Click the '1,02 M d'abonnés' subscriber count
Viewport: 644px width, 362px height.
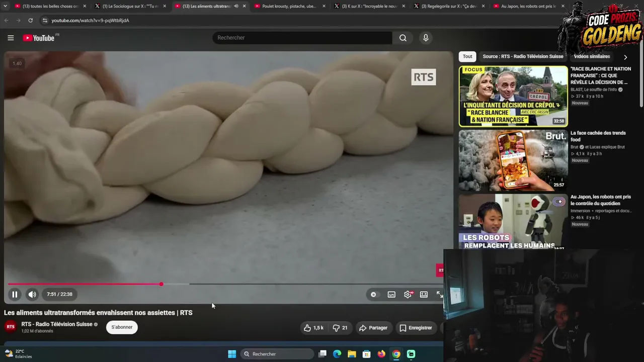click(37, 331)
